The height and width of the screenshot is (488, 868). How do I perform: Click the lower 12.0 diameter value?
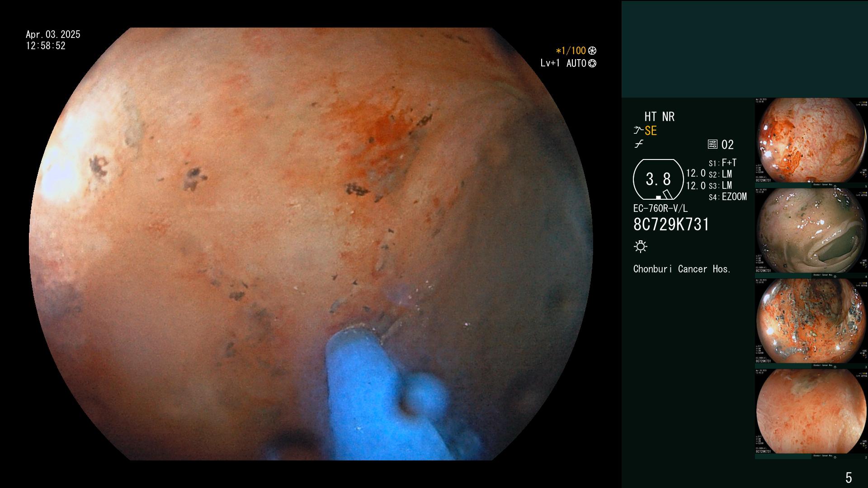coord(696,186)
